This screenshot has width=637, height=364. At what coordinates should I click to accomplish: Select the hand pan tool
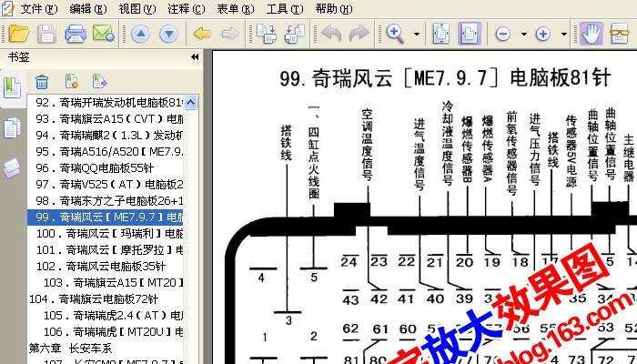[591, 34]
